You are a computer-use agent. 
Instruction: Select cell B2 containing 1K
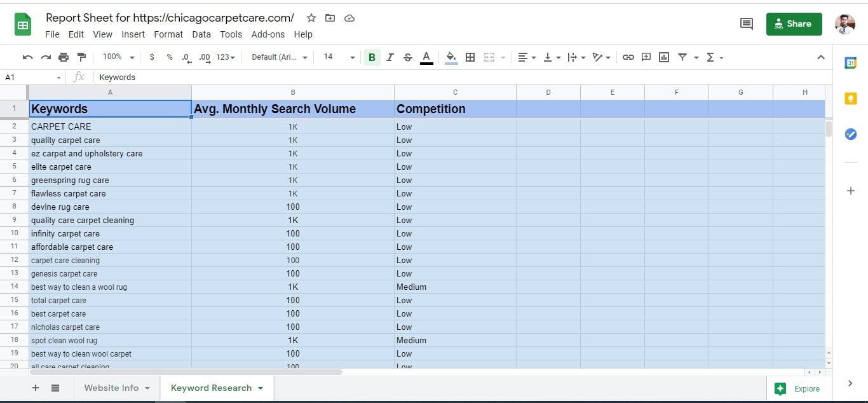tap(292, 126)
